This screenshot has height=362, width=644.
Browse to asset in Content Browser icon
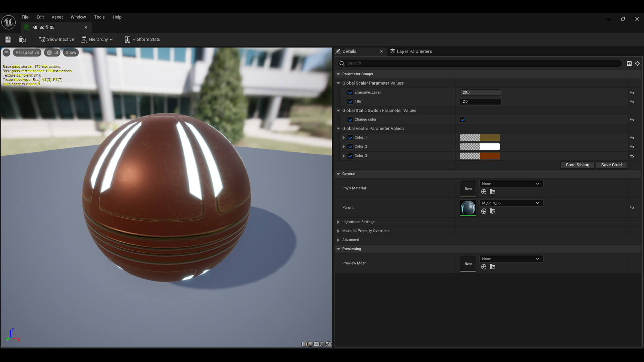click(23, 39)
